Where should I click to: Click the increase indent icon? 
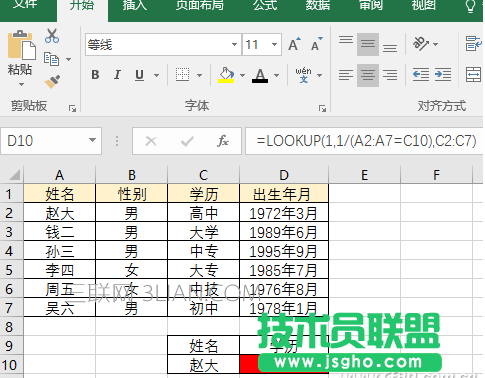443,75
